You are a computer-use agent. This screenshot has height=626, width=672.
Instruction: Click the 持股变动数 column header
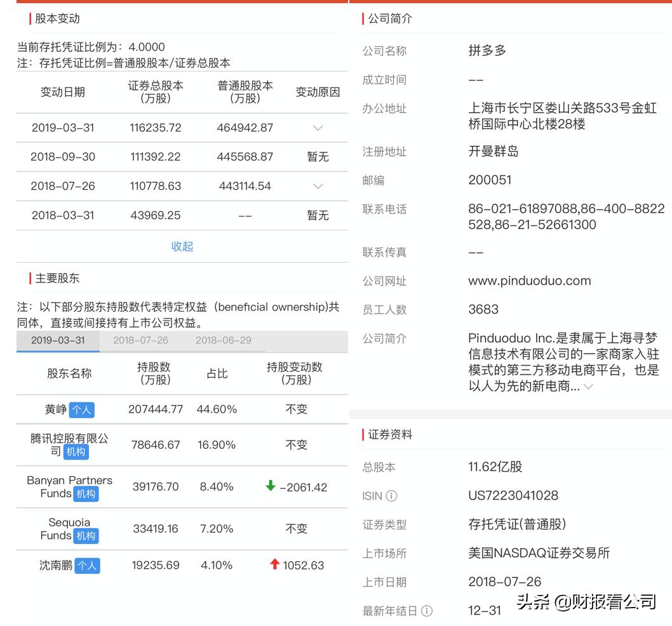click(295, 373)
